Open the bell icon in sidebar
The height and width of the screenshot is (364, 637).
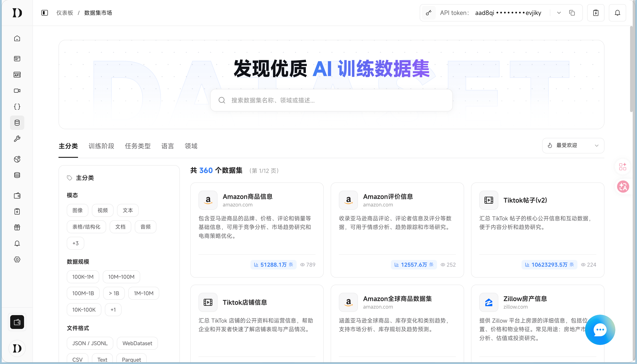(17, 243)
